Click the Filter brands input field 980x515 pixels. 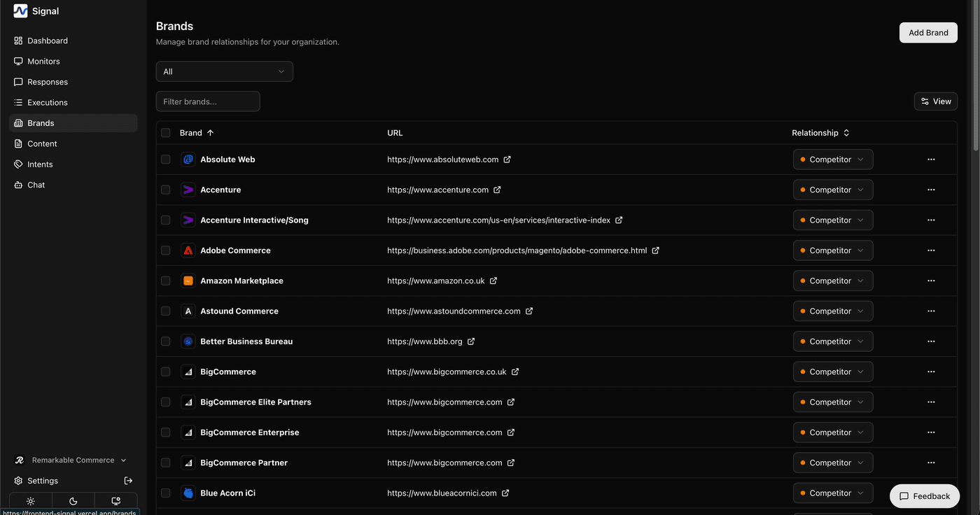(x=208, y=101)
